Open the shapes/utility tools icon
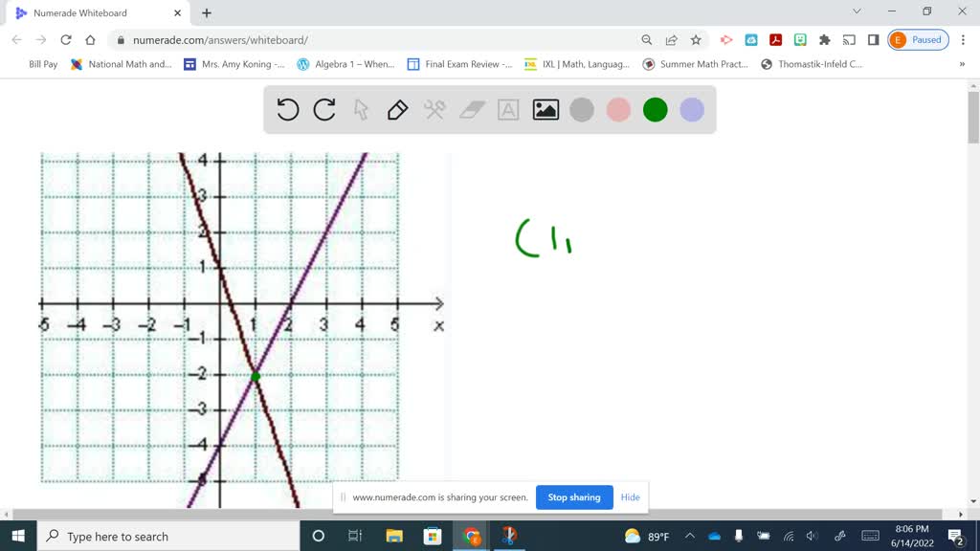980x551 pixels. tap(434, 109)
